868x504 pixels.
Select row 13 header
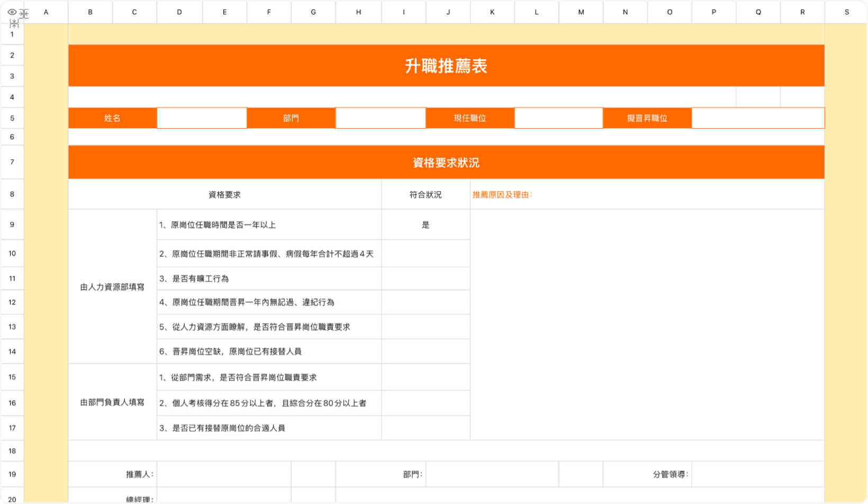coord(12,327)
